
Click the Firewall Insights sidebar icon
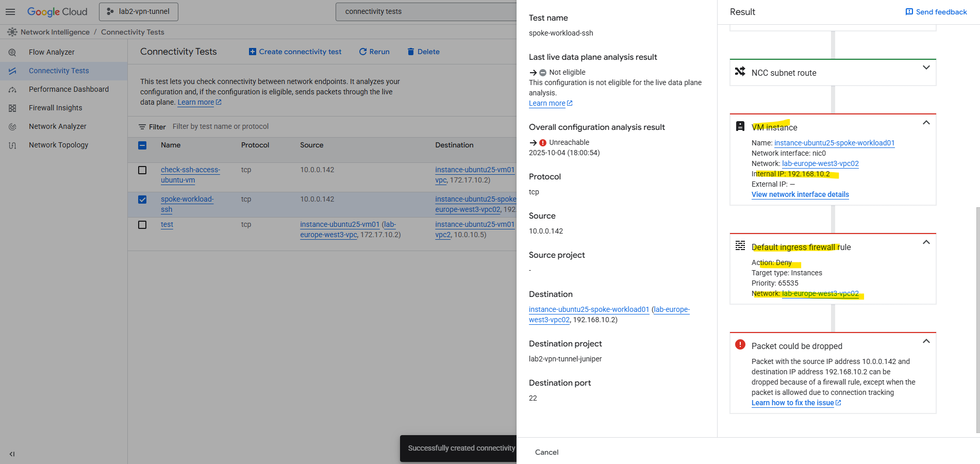(12, 108)
